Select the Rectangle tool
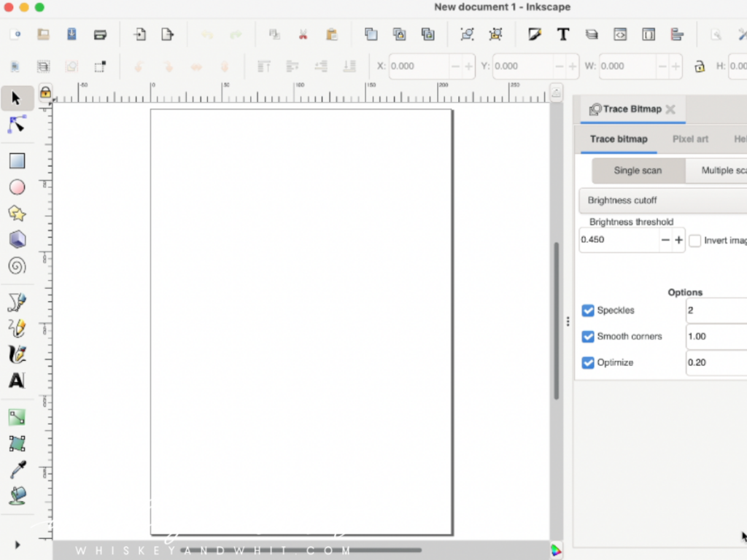 [x=18, y=161]
